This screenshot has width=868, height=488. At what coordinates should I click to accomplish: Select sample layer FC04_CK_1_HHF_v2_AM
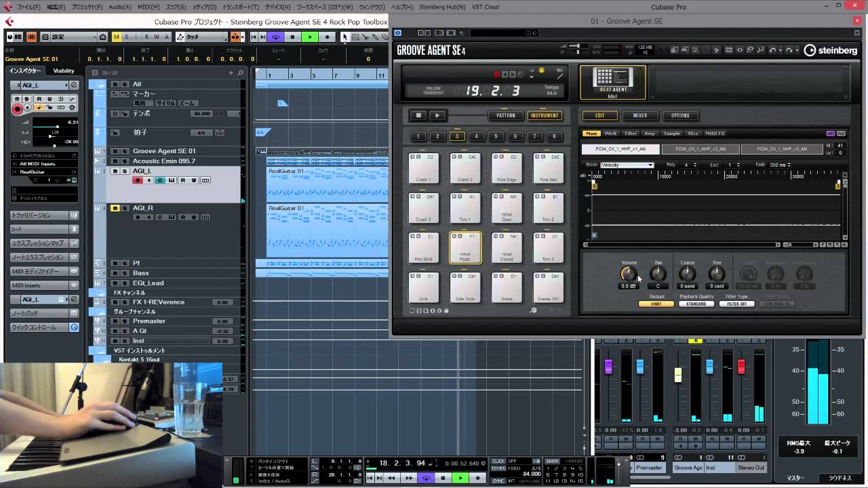click(x=701, y=148)
